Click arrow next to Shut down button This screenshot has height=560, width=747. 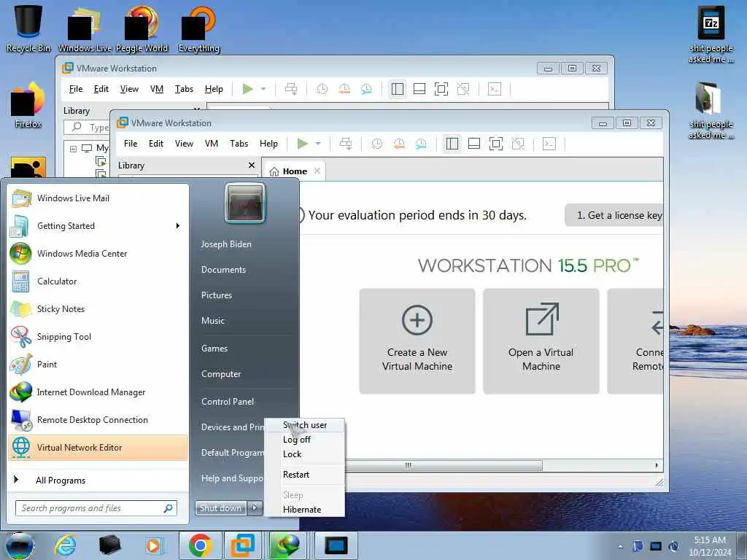[255, 508]
